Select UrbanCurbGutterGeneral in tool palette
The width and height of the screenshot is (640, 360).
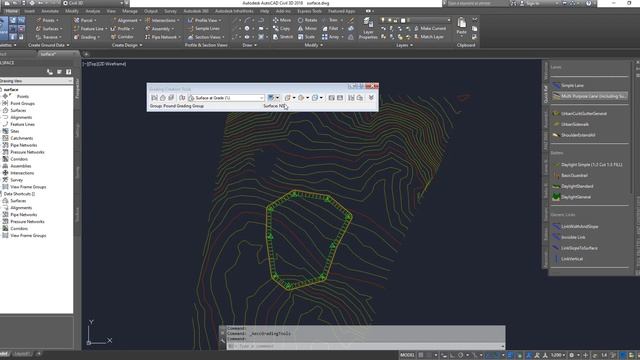(x=579, y=113)
